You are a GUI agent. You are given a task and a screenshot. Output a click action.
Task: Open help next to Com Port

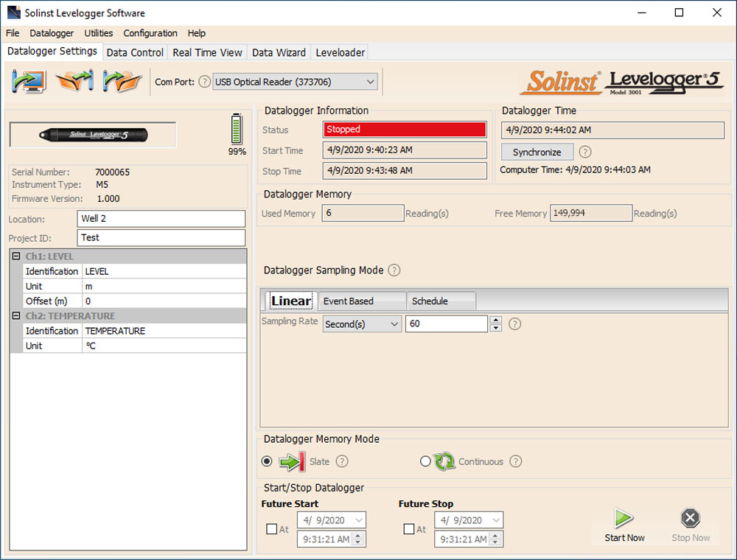point(204,82)
